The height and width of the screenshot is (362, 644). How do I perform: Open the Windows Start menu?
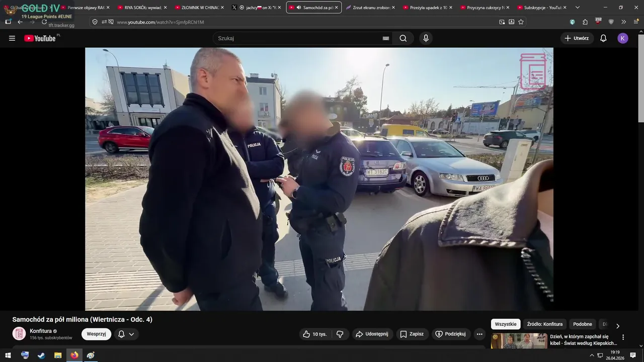(x=8, y=355)
